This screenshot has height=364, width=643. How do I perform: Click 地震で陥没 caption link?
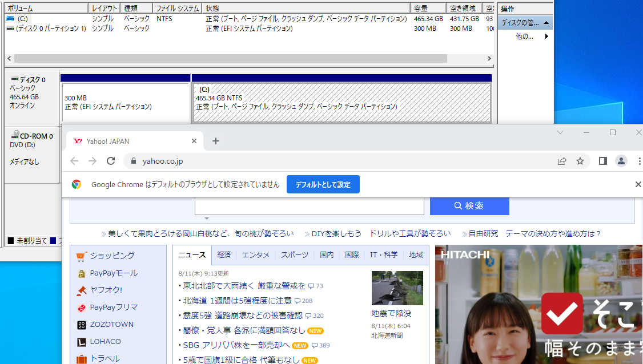pyautogui.click(x=391, y=314)
